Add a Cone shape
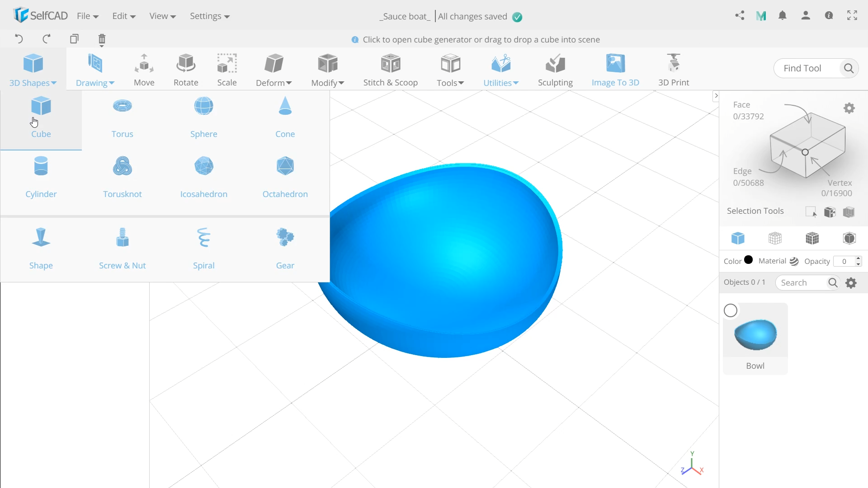 [285, 117]
